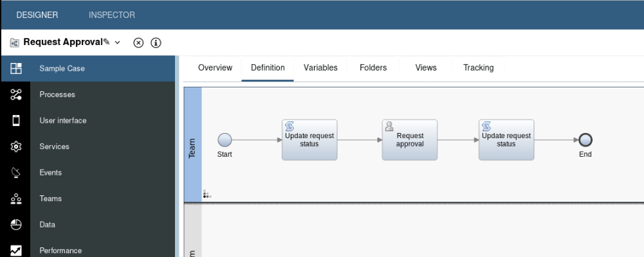Click the Request Approval title text
Screen dimensions: 644x257
(63, 42)
